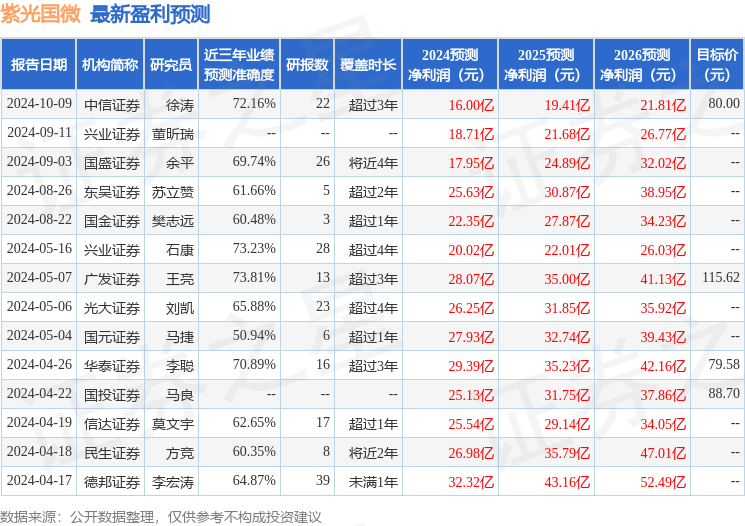Select analyst 李聪 in 华泰证券 row

pyautogui.click(x=180, y=365)
